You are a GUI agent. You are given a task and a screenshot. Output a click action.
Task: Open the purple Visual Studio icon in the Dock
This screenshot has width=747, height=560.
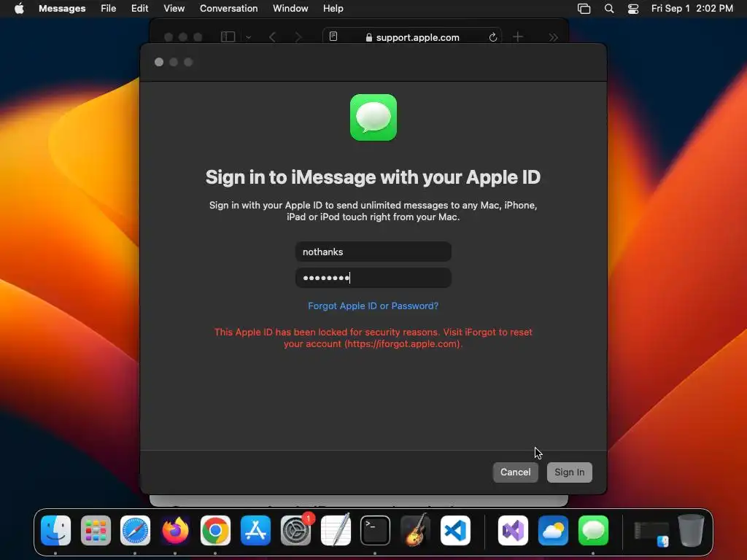513,530
